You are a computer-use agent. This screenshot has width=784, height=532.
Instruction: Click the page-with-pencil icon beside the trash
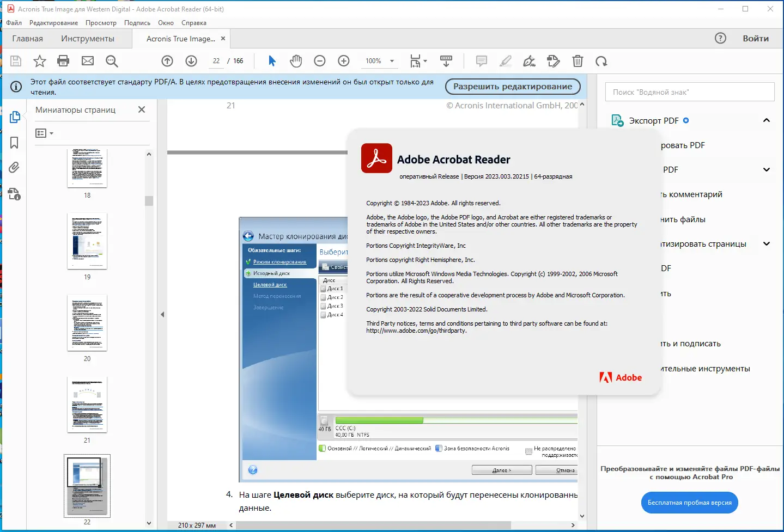(554, 61)
